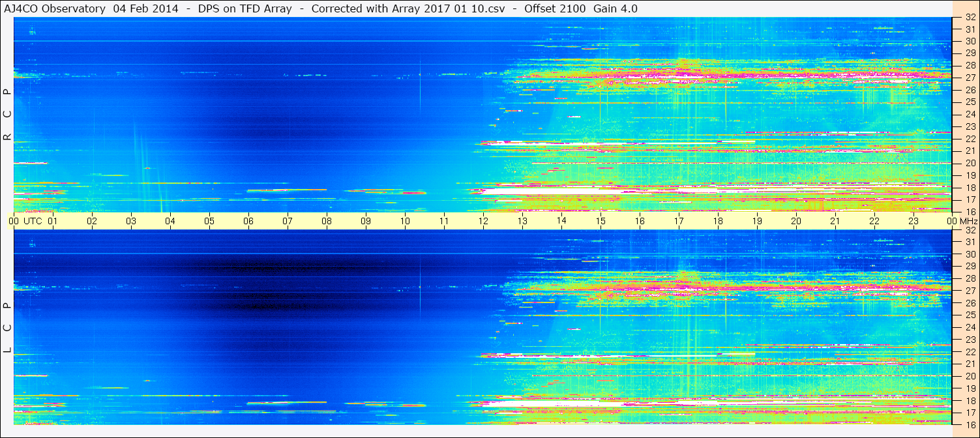Select the 27 MHz tick label of the LCP plot
This screenshot has width=980, height=438.
click(x=970, y=291)
